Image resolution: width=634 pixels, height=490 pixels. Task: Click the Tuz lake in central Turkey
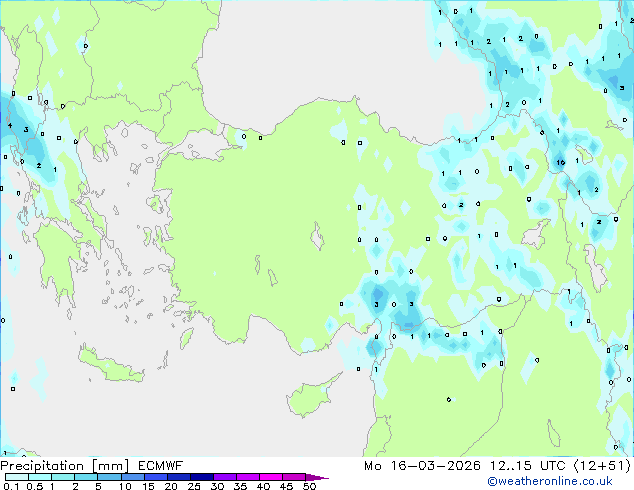(319, 240)
